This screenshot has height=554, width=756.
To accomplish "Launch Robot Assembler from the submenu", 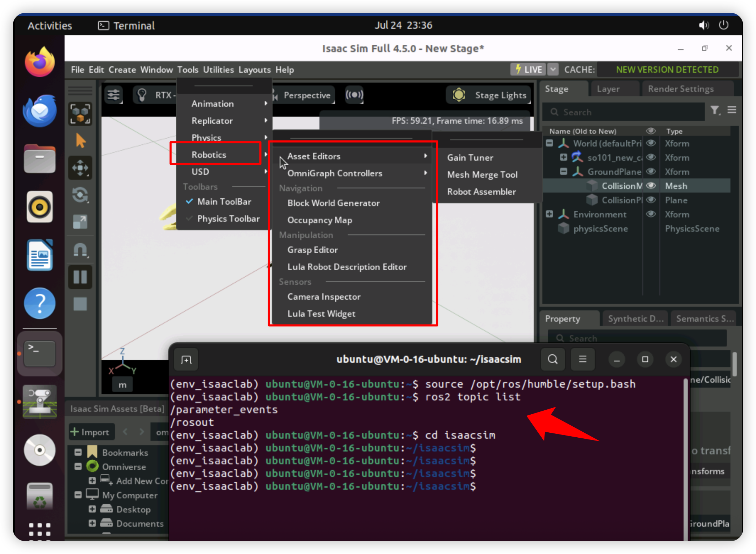I will coord(481,192).
